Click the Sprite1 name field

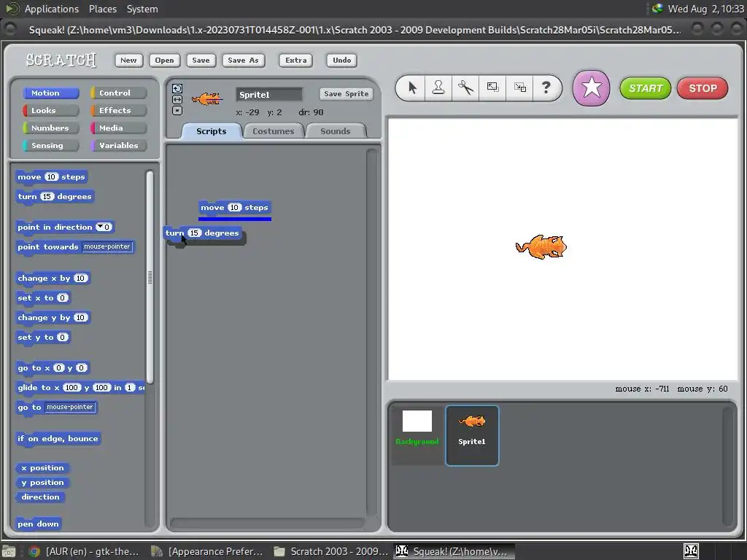pos(268,94)
